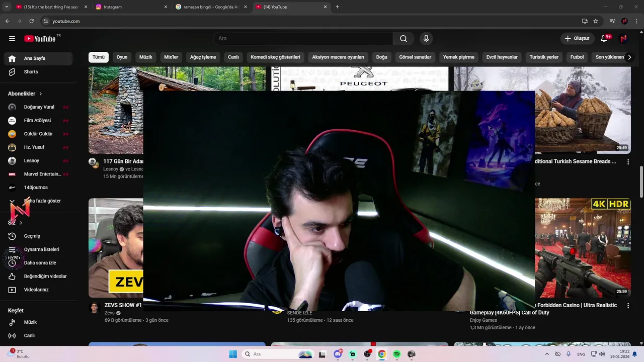Open Doğanay Vural subscription channel
The image size is (644, 362).
click(x=38, y=107)
